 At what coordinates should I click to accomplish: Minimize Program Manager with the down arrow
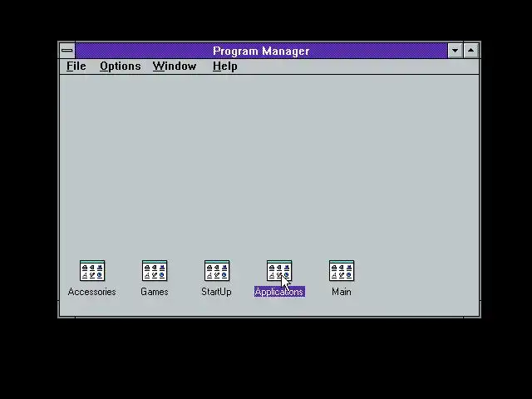click(x=455, y=51)
